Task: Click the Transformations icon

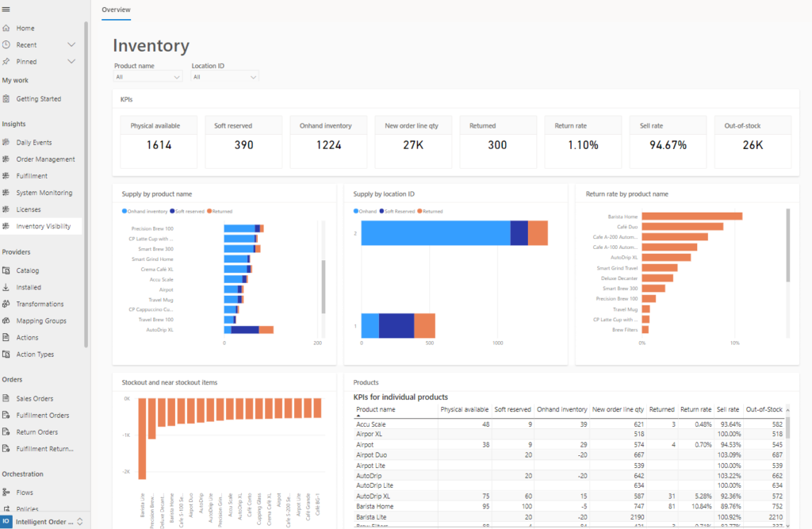Action: [6, 304]
